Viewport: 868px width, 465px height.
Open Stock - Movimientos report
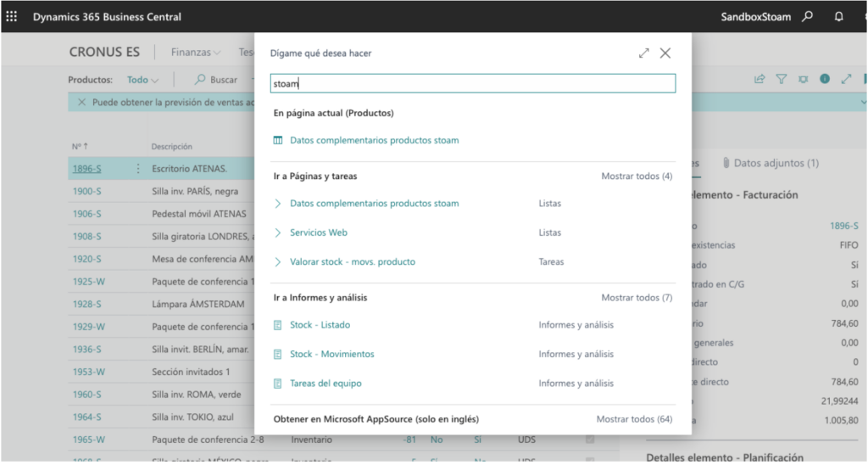pyautogui.click(x=332, y=354)
